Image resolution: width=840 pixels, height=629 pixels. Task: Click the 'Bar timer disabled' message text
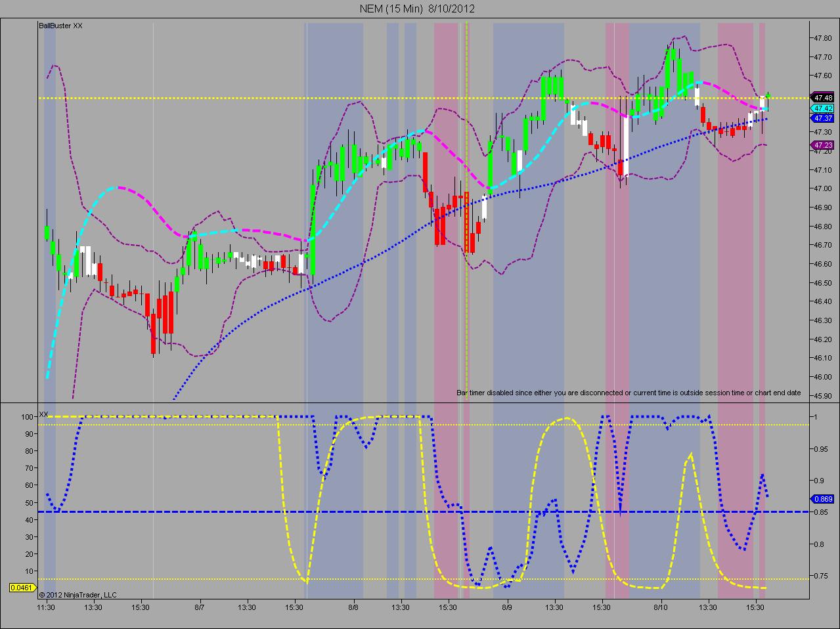coord(629,393)
